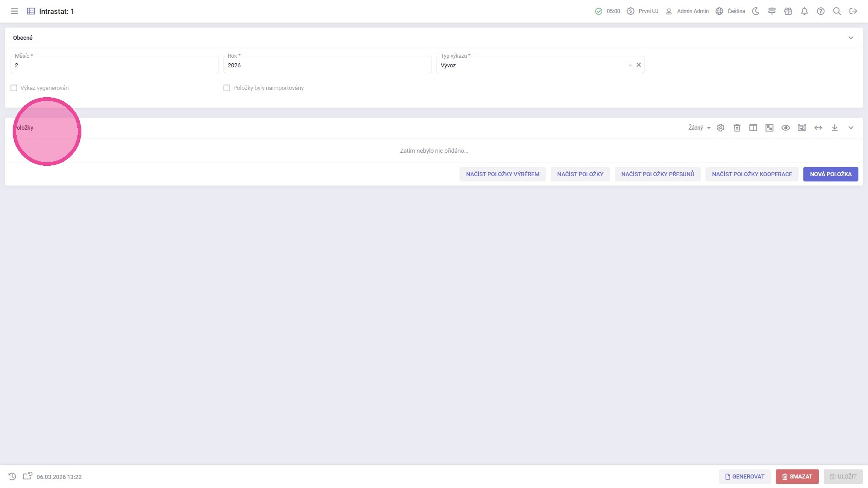Click the logout icon in header
This screenshot has width=868, height=488.
point(853,11)
